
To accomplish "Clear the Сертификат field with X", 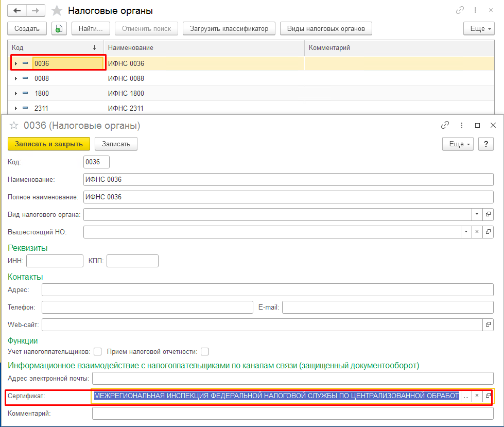I will tap(477, 396).
